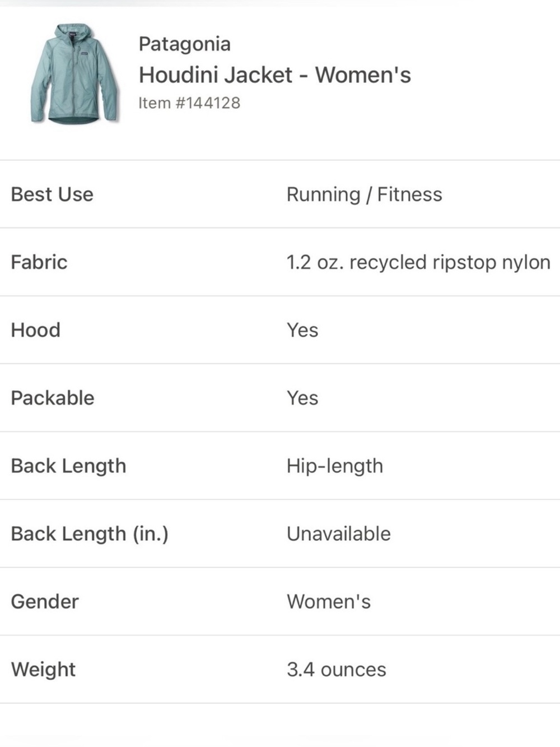This screenshot has width=560, height=747.
Task: Select the recycled ripstop nylon fabric value
Action: 418,262
